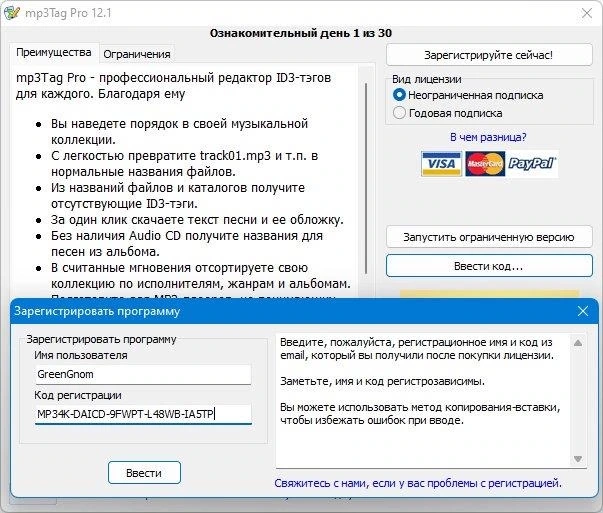603x513 pixels.
Task: Open the Ограничения tab
Action: point(137,54)
